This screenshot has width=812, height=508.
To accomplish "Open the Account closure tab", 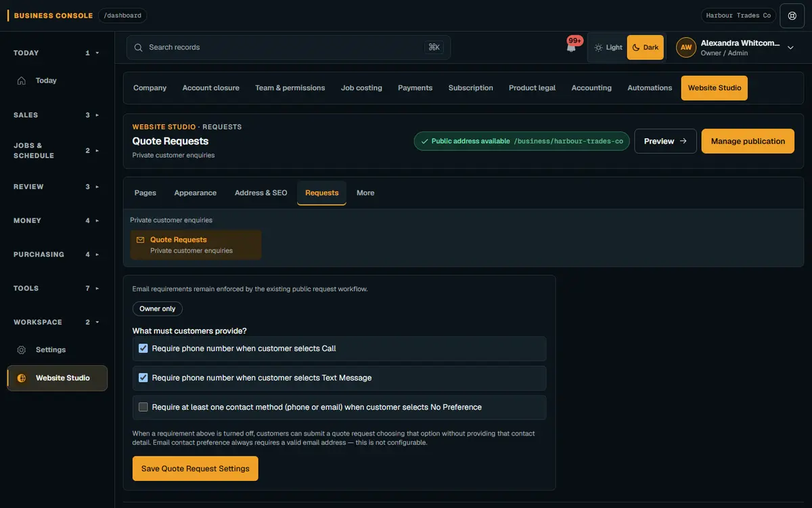I will [211, 88].
